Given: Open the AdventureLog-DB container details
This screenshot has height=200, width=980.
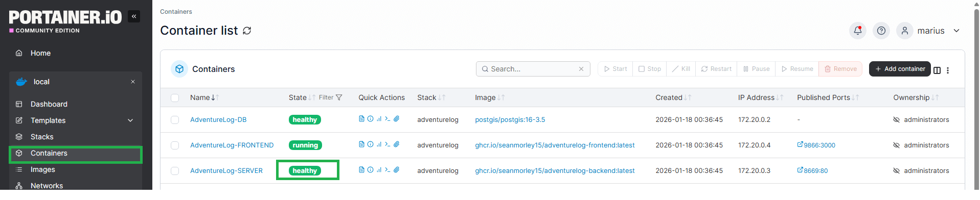Looking at the screenshot, I should click(x=218, y=119).
